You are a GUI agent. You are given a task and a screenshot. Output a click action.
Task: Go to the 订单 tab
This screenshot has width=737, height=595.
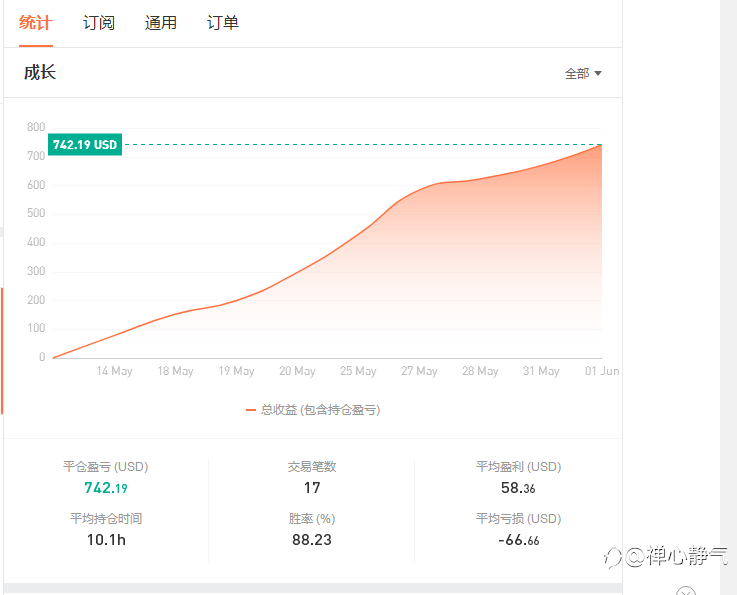click(223, 23)
